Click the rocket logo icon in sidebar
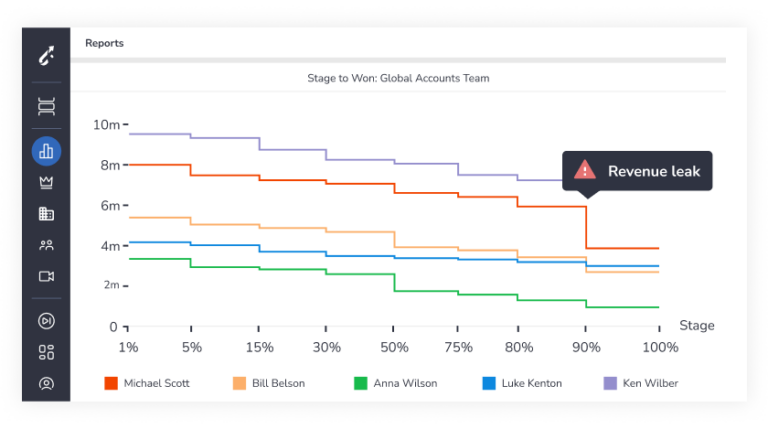 47,55
